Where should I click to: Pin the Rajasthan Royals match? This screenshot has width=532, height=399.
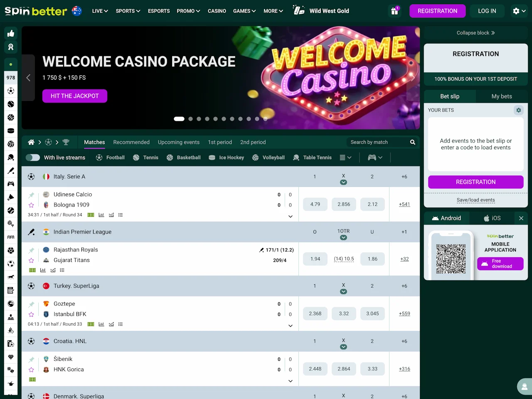click(31, 250)
